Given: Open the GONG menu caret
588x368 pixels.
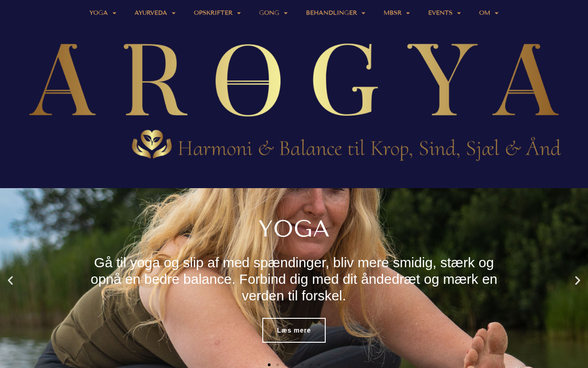Looking at the screenshot, I should click(286, 13).
